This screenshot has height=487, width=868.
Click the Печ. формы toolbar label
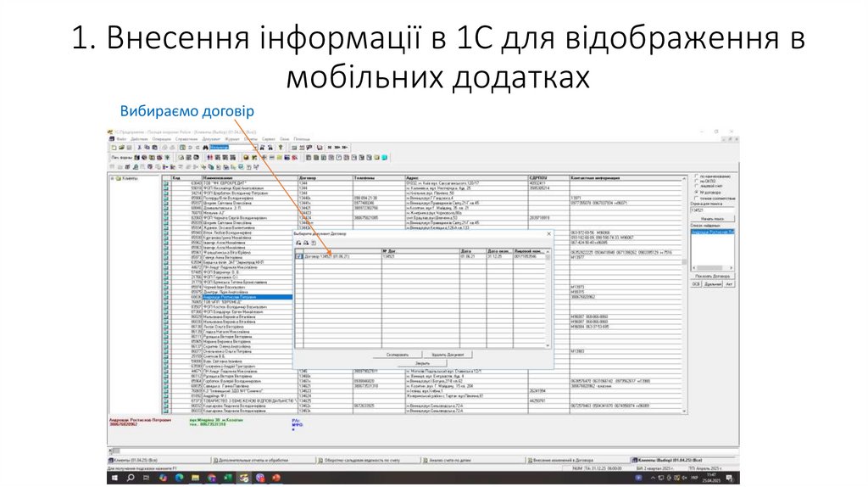pyautogui.click(x=121, y=157)
